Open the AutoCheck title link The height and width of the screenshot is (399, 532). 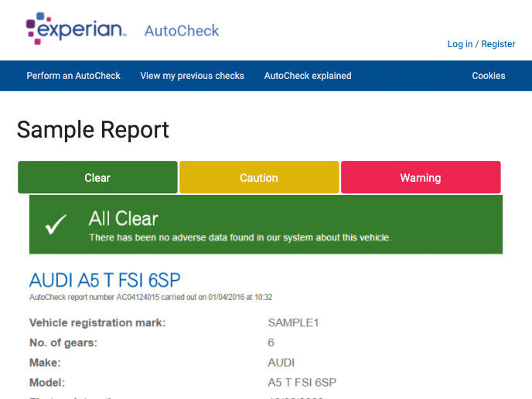click(x=182, y=31)
